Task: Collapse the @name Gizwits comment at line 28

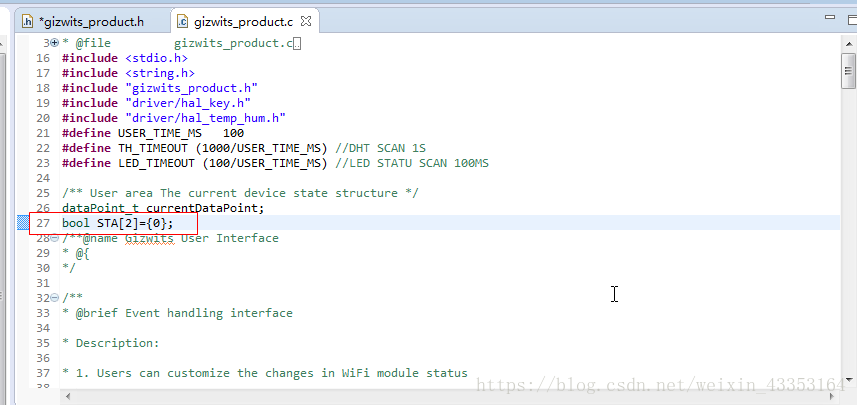Action: tap(55, 238)
